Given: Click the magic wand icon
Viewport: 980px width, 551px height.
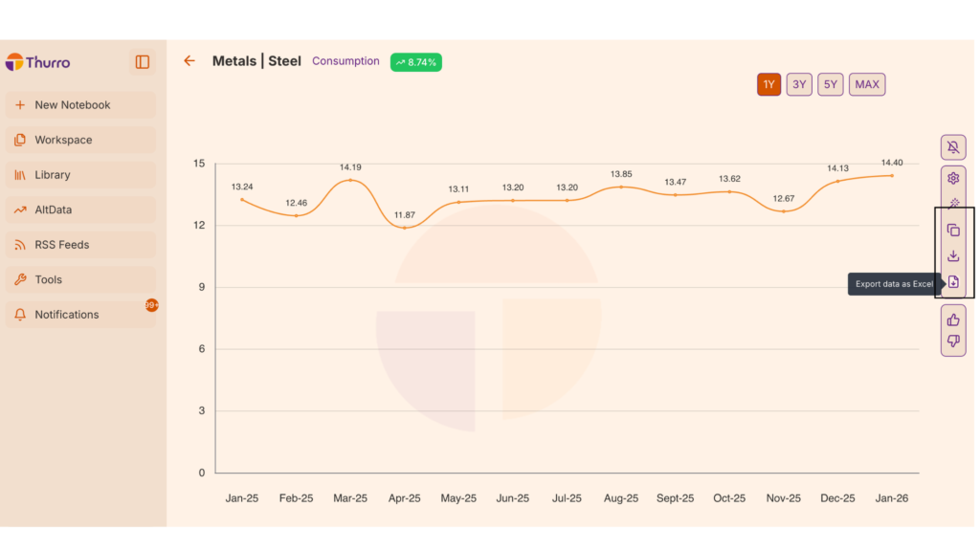Looking at the screenshot, I should [x=953, y=204].
